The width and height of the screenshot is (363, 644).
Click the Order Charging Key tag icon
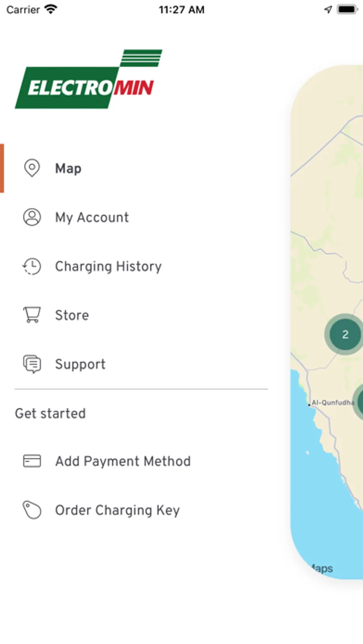click(32, 510)
